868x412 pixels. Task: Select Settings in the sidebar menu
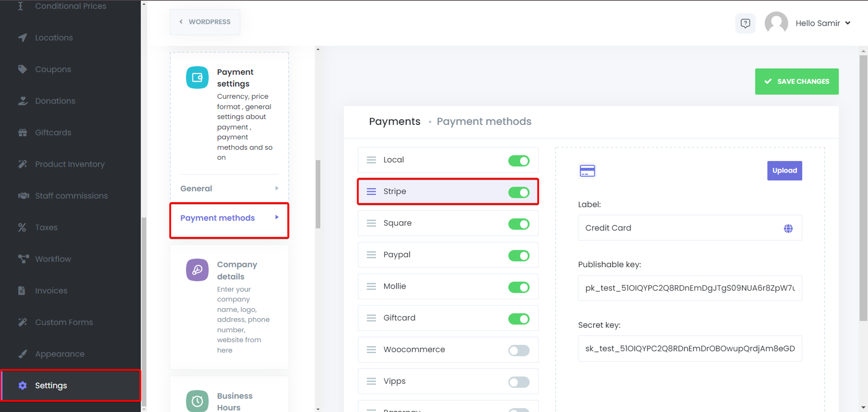coord(51,385)
